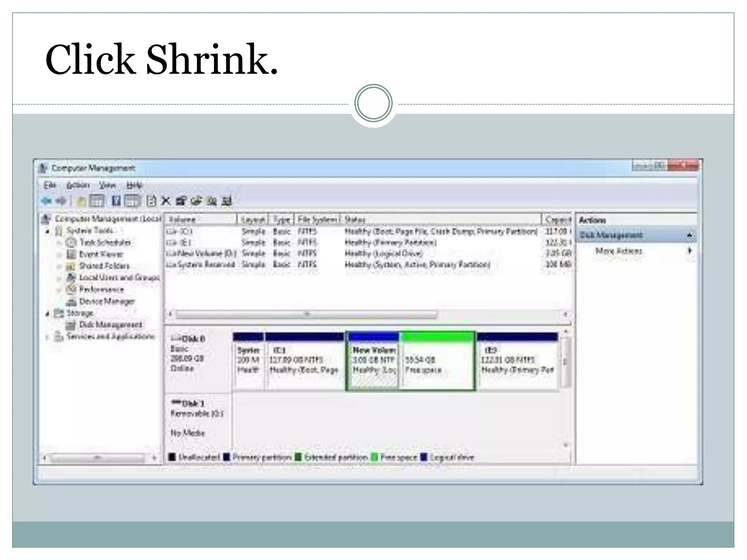Open the File menu
Viewport: 747px width, 560px height.
50,185
